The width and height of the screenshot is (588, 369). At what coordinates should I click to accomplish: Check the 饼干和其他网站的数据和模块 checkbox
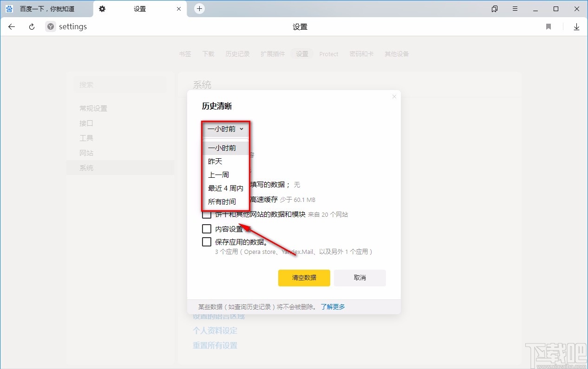click(207, 214)
